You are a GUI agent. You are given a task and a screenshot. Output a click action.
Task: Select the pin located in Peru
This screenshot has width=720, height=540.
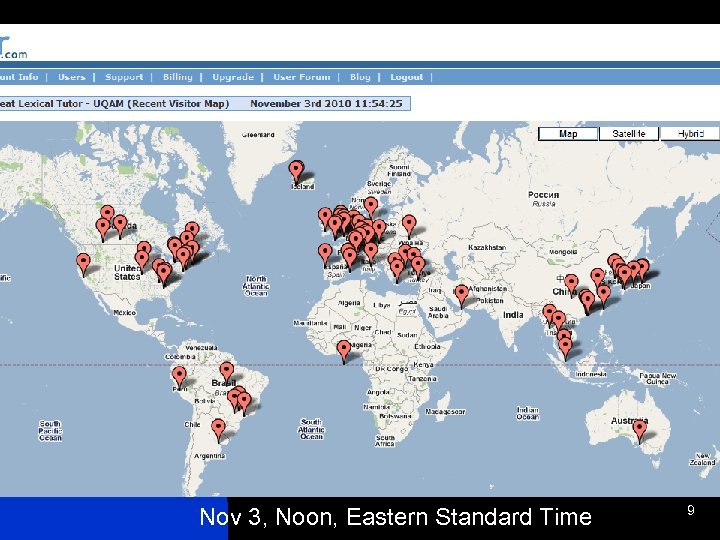pos(179,377)
